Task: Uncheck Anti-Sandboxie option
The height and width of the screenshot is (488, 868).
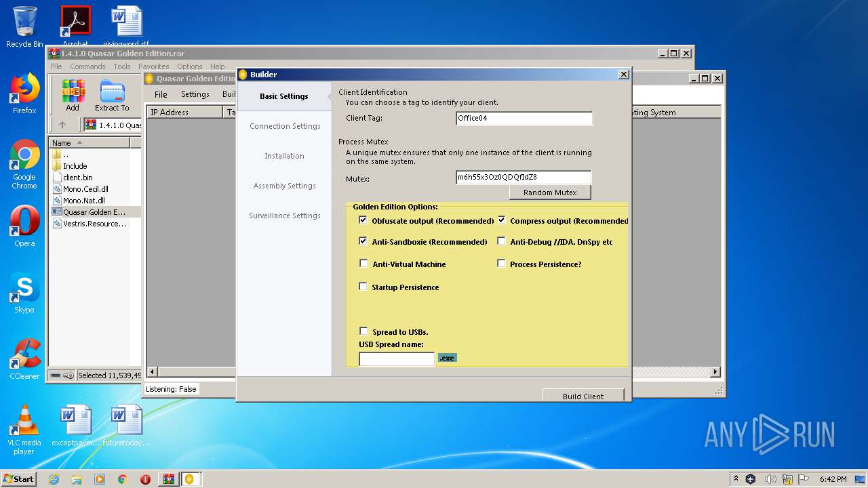Action: click(x=363, y=241)
